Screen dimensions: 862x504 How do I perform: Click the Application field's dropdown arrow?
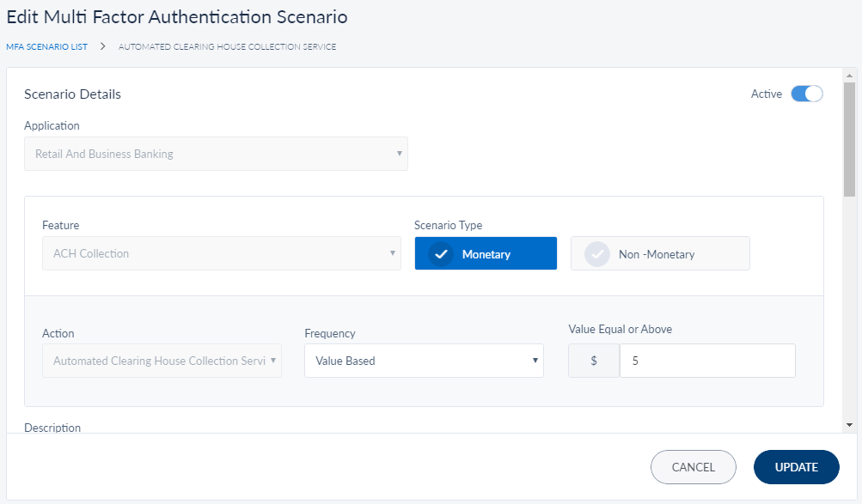click(399, 154)
